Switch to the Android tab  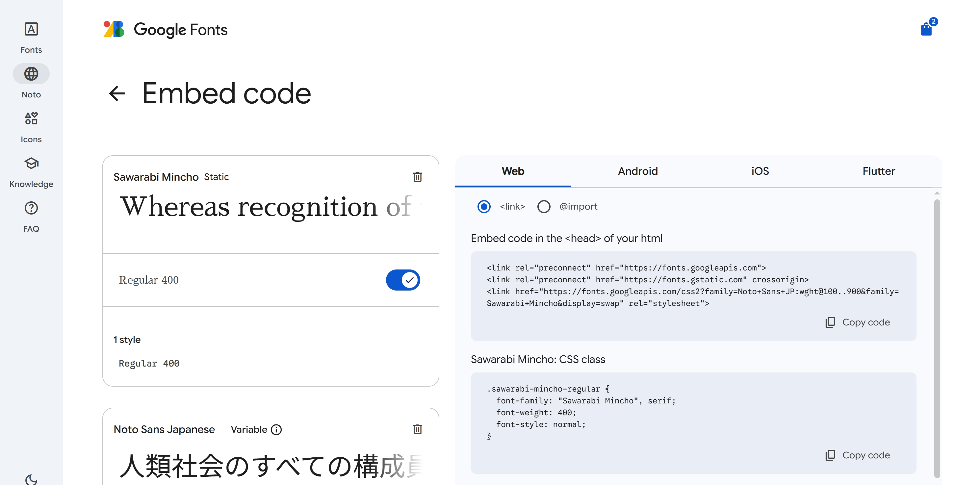click(x=638, y=171)
